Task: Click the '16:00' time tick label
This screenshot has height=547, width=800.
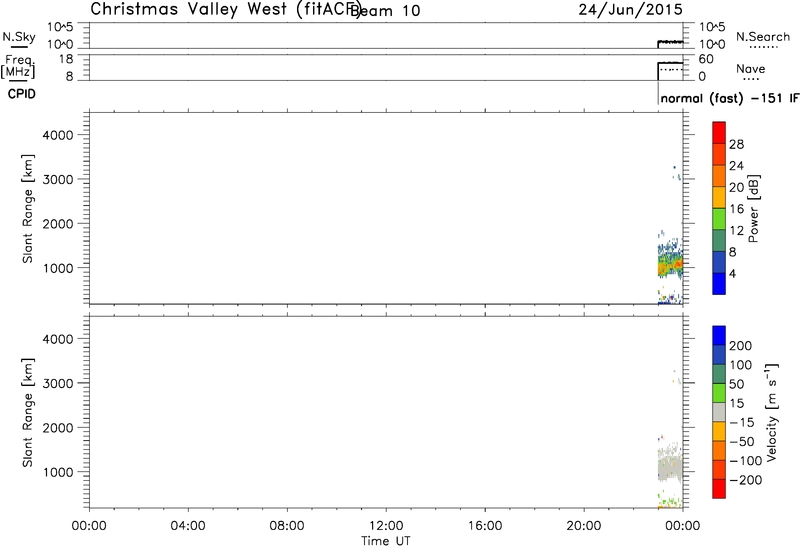Action: [x=485, y=526]
